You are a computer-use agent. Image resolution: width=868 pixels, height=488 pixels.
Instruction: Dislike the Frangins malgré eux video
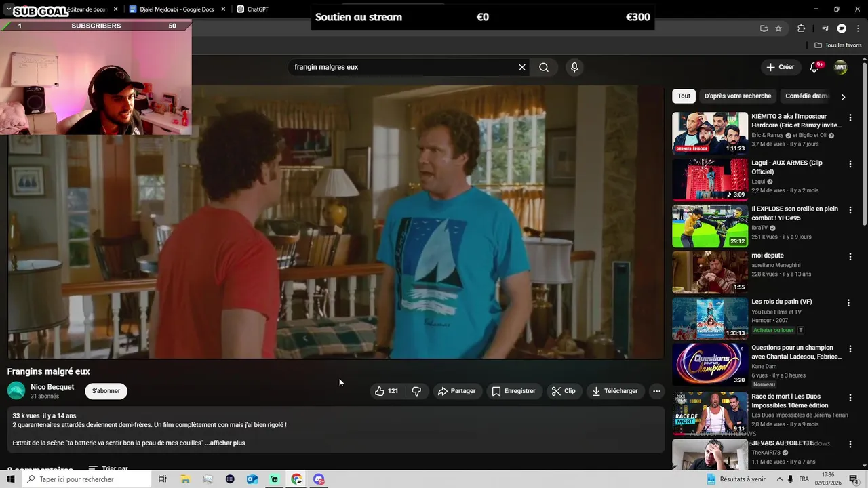coord(416,391)
